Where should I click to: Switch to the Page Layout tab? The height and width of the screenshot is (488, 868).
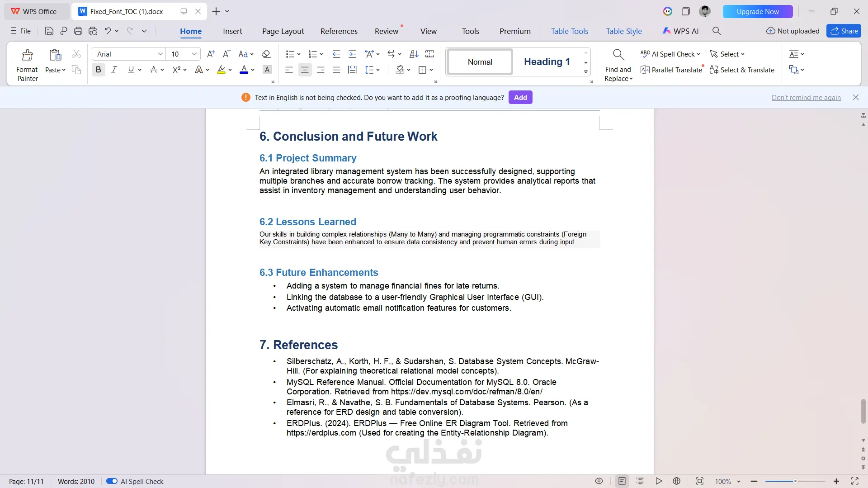pyautogui.click(x=283, y=31)
